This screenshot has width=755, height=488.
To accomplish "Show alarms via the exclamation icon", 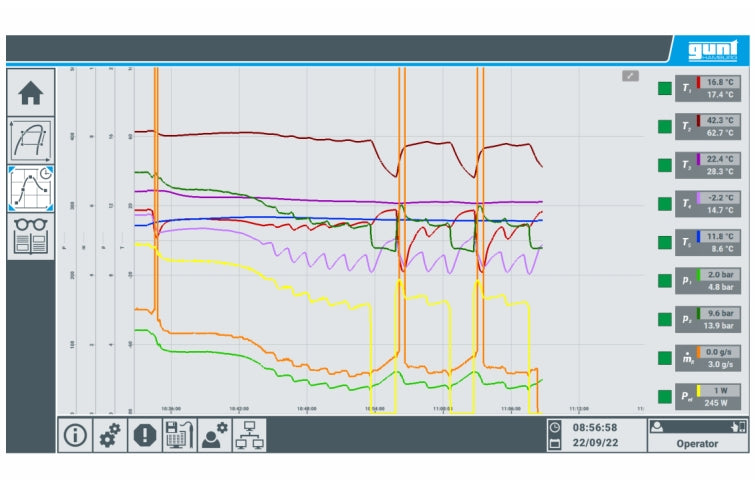I will 144,435.
